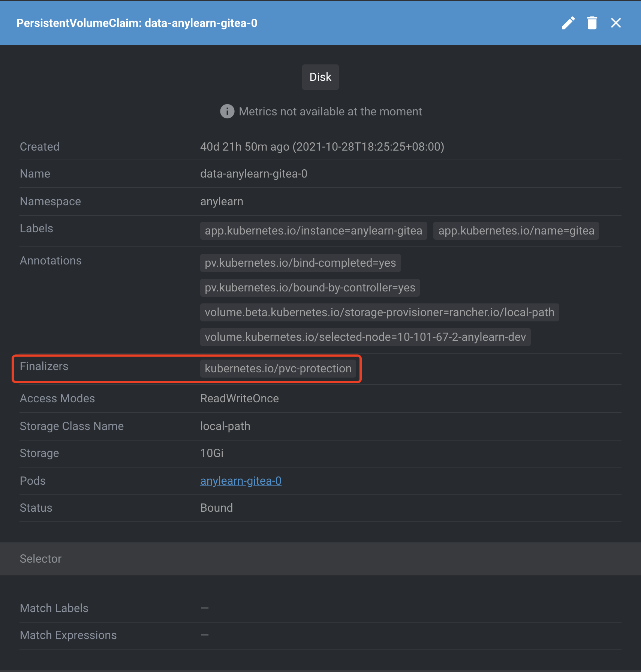
Task: Click the metrics info icon
Action: [227, 111]
